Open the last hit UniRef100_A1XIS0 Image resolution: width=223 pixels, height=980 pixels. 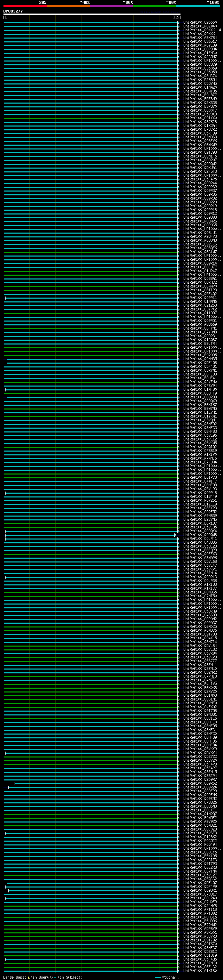(200, 971)
